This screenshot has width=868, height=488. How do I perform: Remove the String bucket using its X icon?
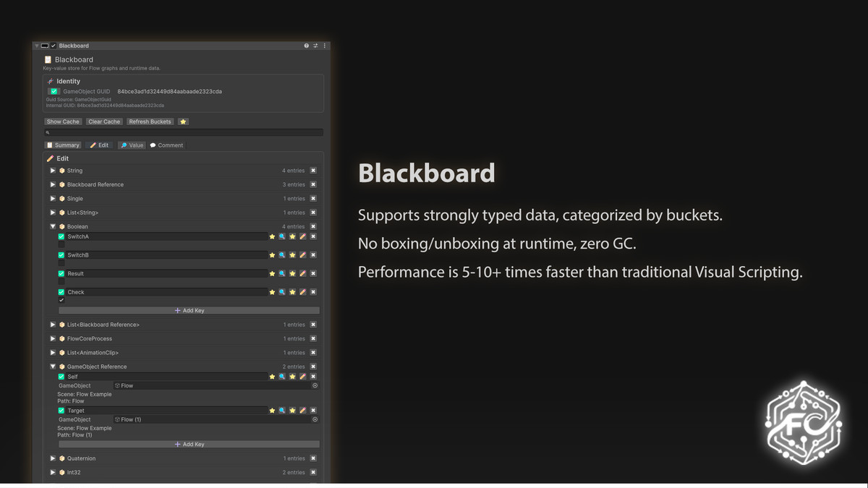[313, 171]
